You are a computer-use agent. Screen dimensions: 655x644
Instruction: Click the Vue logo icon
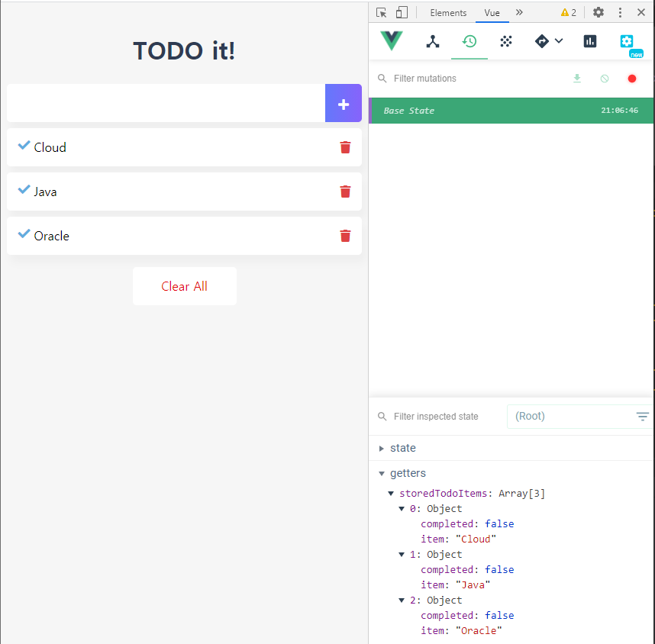pos(392,41)
